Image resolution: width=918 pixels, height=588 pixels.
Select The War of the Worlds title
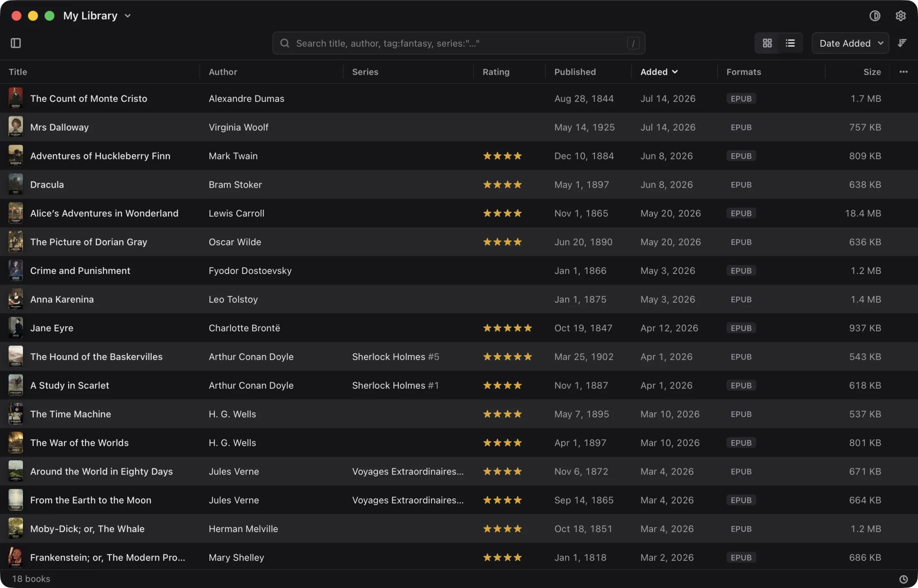79,442
